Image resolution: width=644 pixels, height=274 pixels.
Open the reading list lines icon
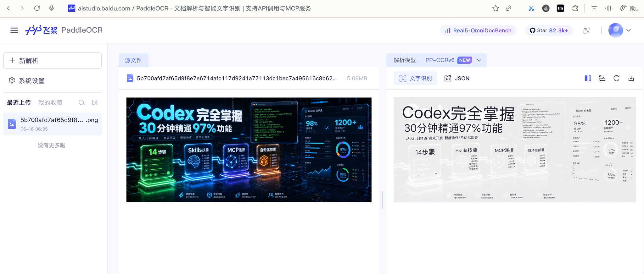pos(594,8)
